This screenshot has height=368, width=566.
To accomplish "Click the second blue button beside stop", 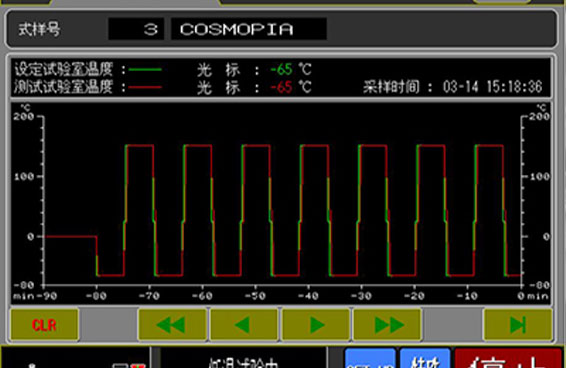I will tap(425, 359).
